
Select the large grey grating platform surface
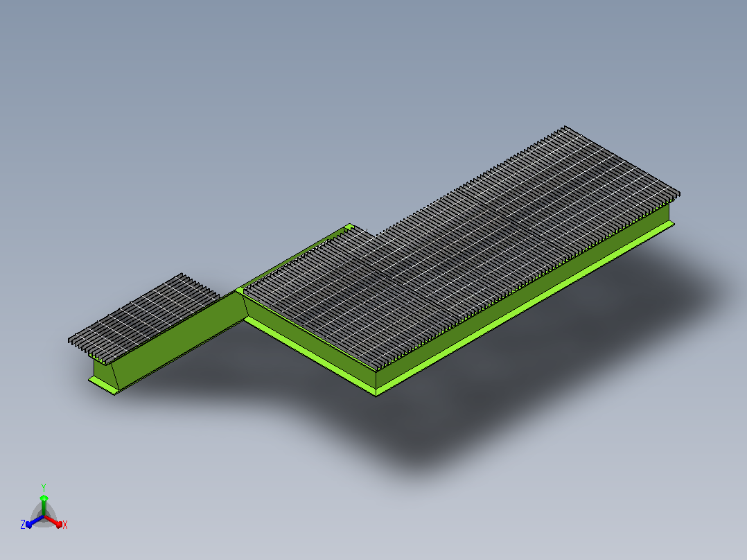pyautogui.click(x=462, y=248)
